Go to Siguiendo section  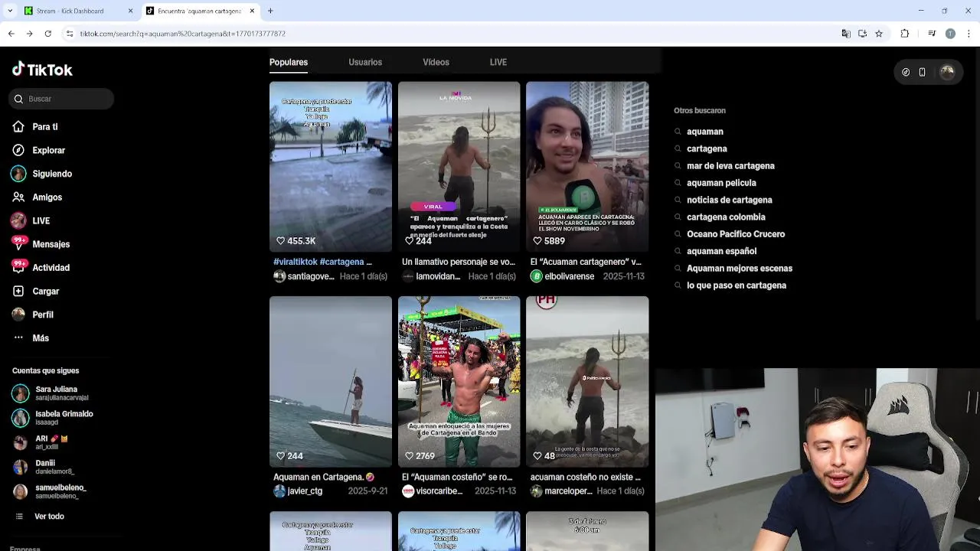pyautogui.click(x=42, y=174)
